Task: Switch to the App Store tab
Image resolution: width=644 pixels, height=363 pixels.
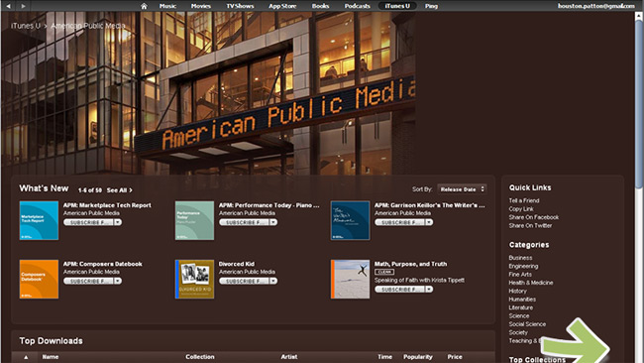Action: (x=282, y=6)
